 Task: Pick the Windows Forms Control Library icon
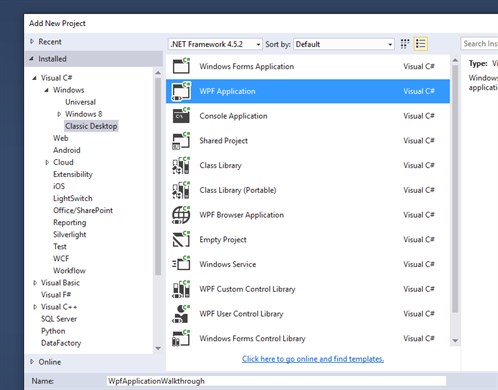181,338
